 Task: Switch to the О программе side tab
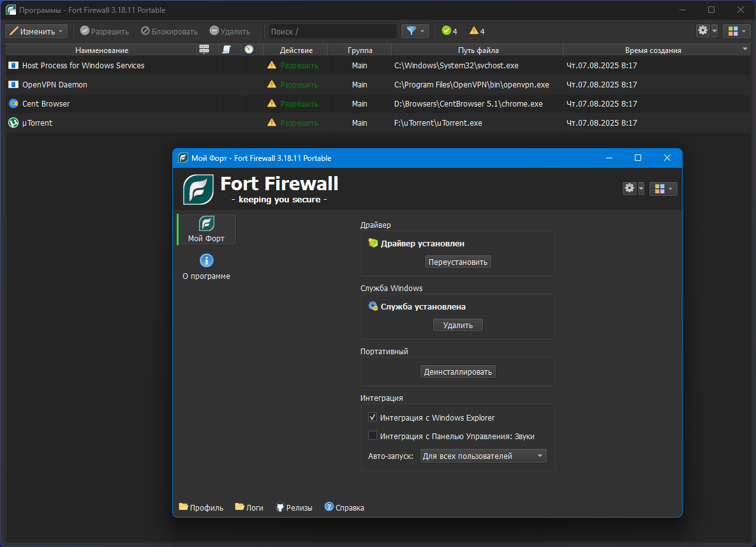pos(206,267)
